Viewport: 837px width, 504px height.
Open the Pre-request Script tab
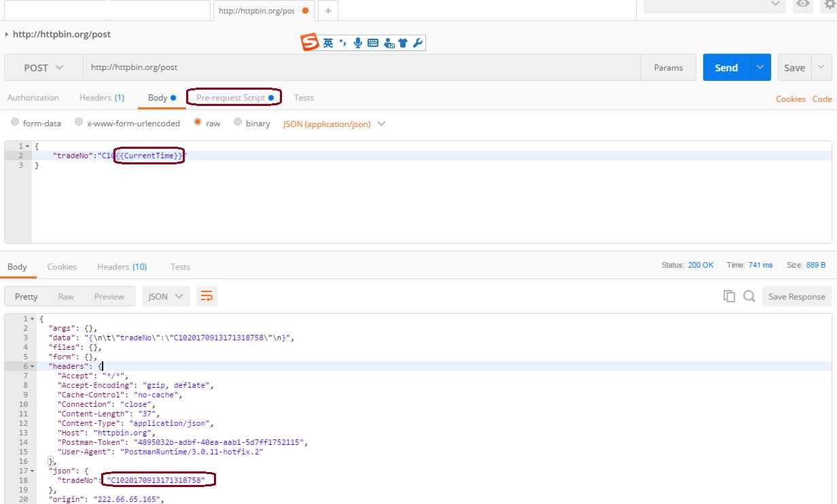(234, 98)
